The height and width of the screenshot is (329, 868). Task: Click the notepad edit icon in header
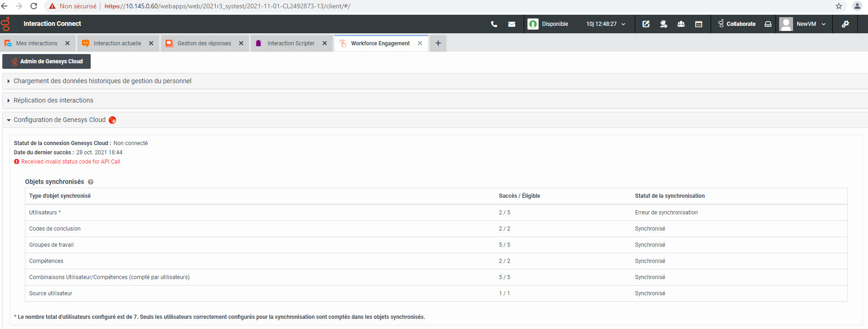pyautogui.click(x=646, y=24)
